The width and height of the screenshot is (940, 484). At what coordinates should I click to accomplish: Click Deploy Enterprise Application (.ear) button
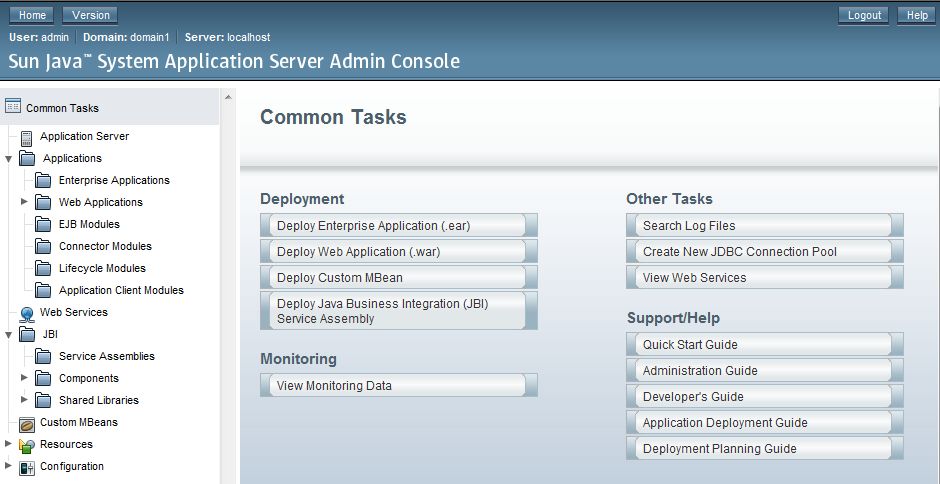398,226
